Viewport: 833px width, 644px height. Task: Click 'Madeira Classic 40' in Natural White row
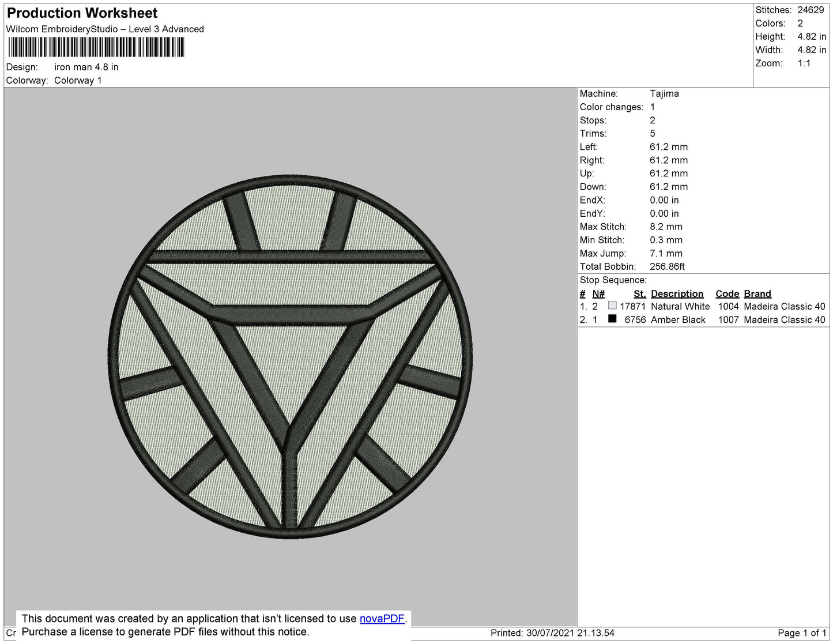click(x=785, y=306)
